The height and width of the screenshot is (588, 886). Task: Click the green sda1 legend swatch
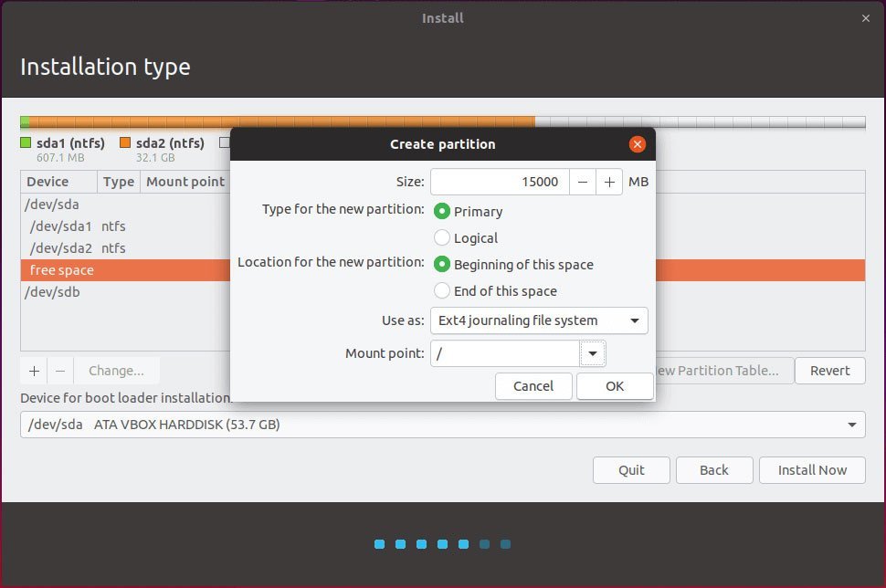tap(26, 143)
